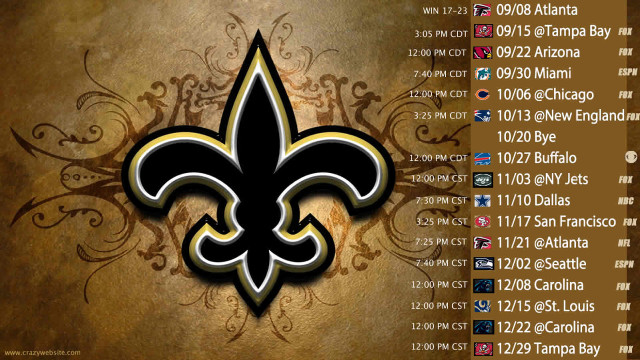Click the Cowboys star logo beside 11/10 Dallas
This screenshot has width=640, height=360.
pos(482,201)
